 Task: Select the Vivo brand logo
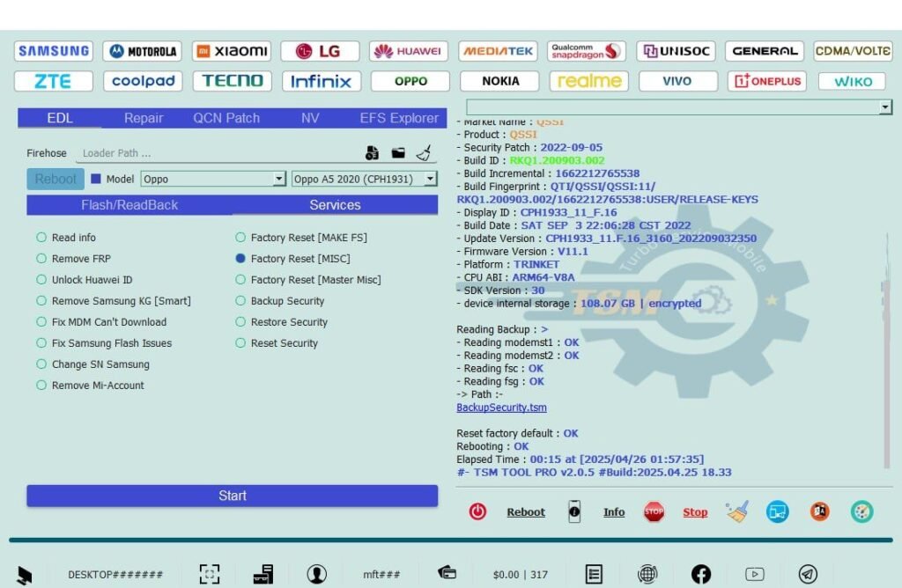coord(678,81)
